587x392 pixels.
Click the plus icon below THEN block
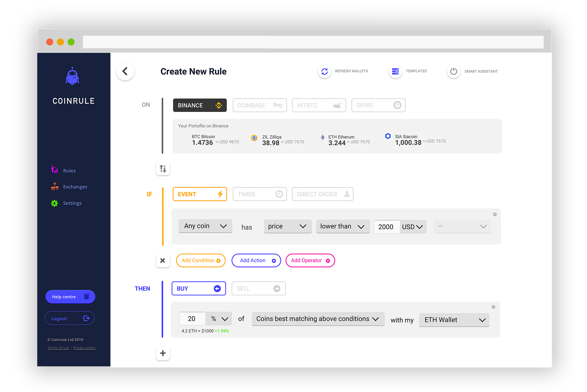point(163,353)
